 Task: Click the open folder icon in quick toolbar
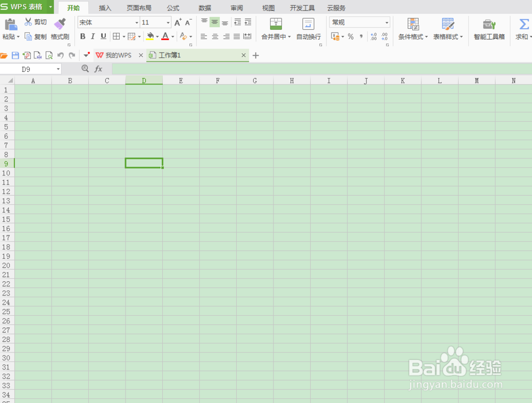(x=4, y=55)
